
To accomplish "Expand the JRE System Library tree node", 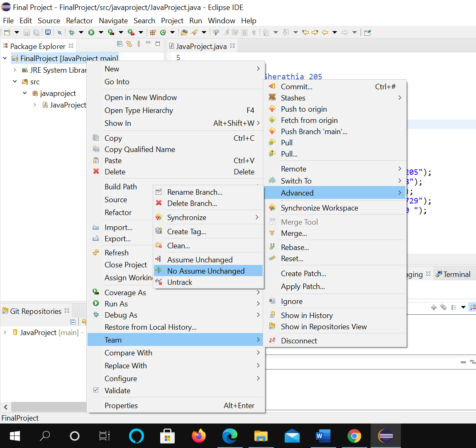I will (x=15, y=70).
